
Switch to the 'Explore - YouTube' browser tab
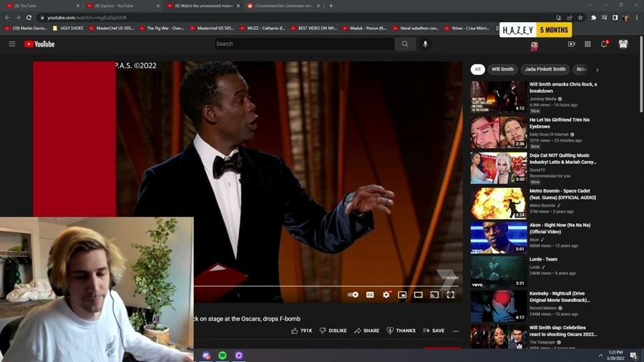(x=123, y=6)
